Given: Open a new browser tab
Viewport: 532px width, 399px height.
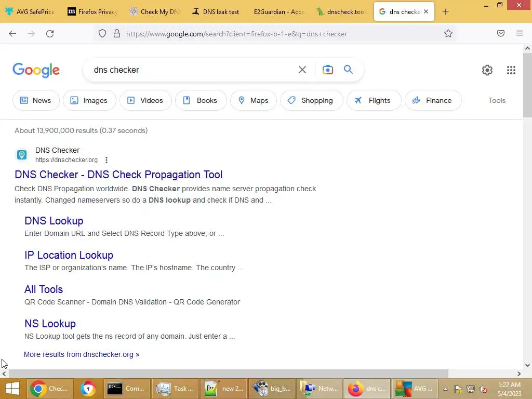Looking at the screenshot, I should tap(445, 12).
